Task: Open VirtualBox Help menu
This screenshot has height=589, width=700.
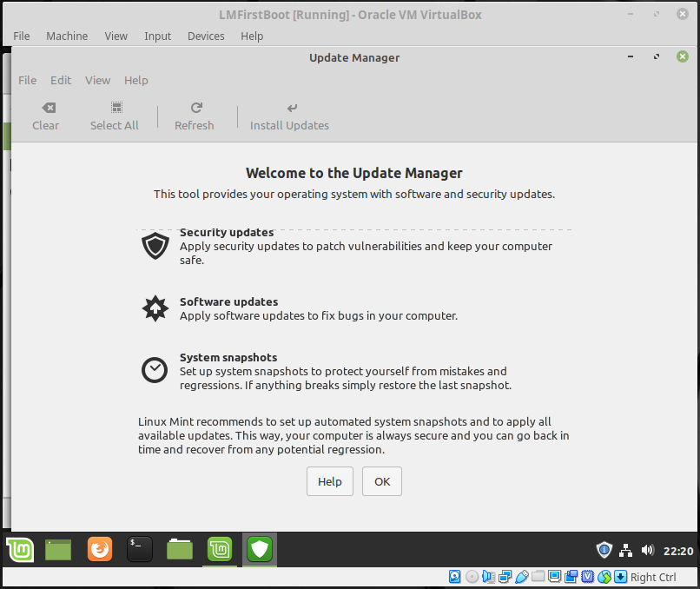Action: tap(252, 36)
